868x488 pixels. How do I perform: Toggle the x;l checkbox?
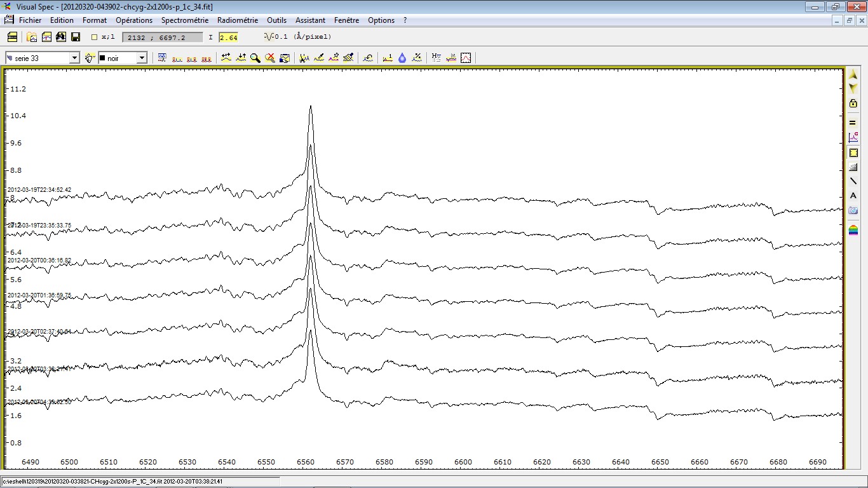[x=95, y=37]
